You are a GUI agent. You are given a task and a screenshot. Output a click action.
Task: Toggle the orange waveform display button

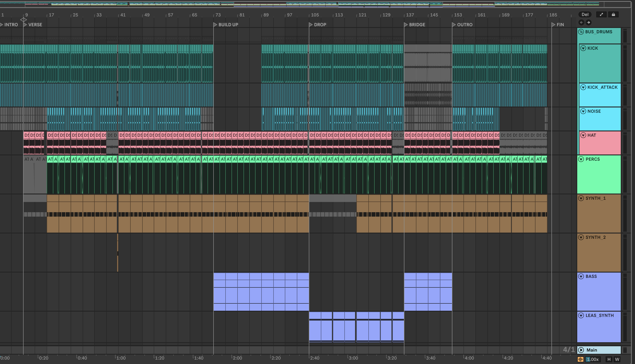(581, 360)
